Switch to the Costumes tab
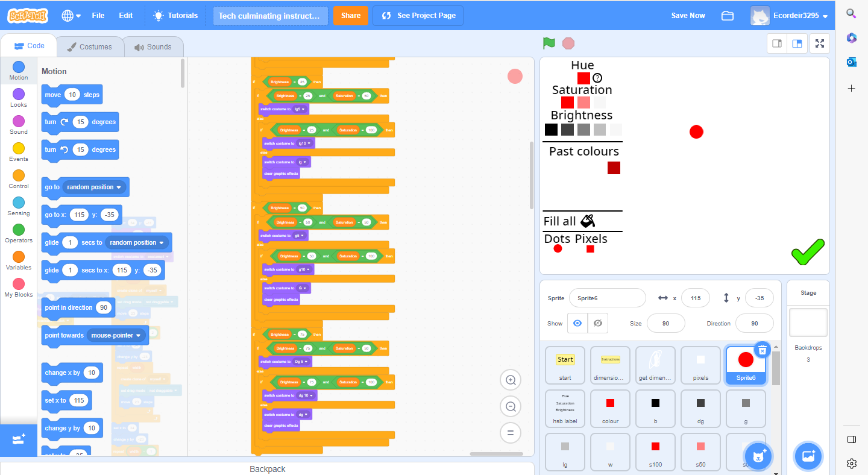 click(x=90, y=46)
